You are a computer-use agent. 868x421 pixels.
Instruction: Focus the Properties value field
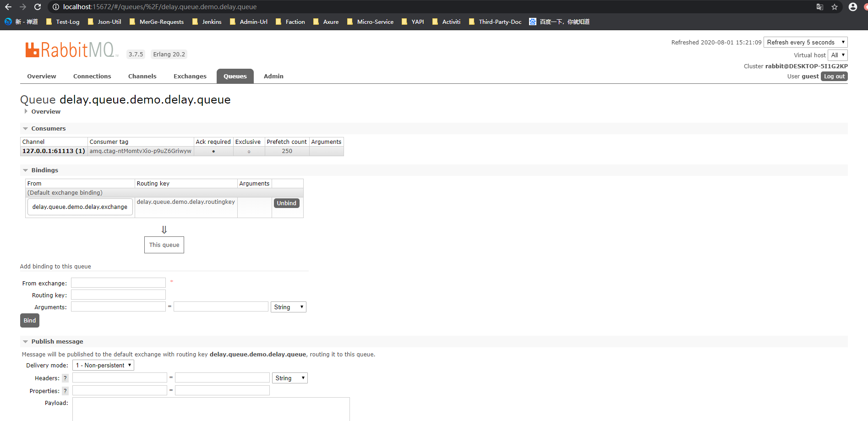click(x=222, y=390)
